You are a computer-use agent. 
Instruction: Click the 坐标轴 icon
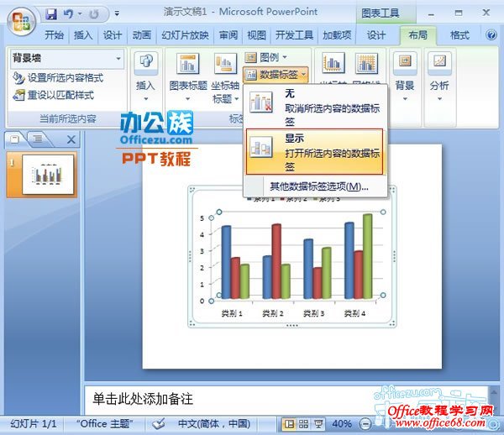coord(333,63)
